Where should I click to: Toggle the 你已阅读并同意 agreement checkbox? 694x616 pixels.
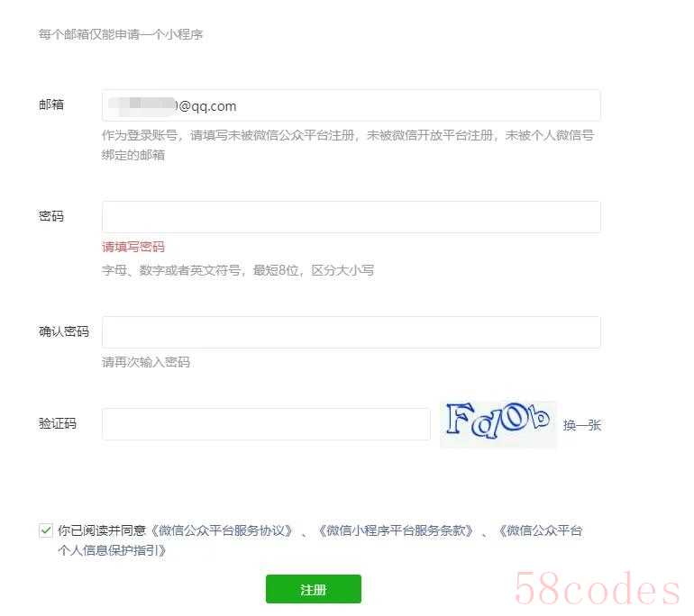(46, 530)
